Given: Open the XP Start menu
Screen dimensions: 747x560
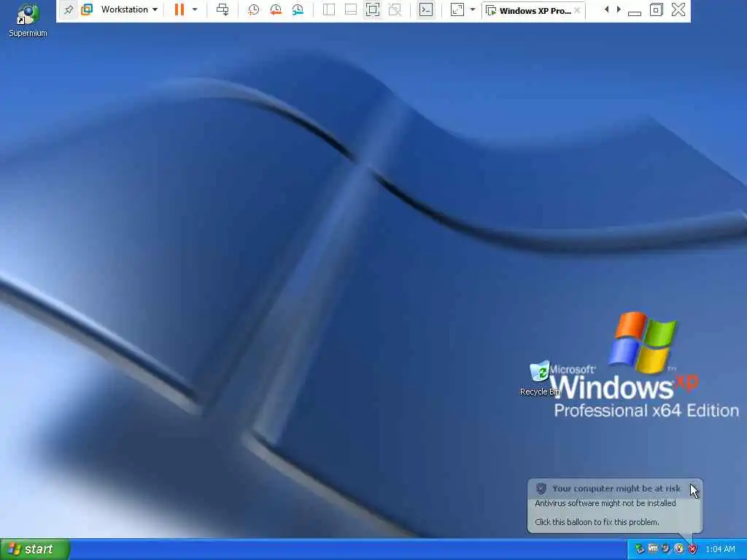Looking at the screenshot, I should 35,550.
